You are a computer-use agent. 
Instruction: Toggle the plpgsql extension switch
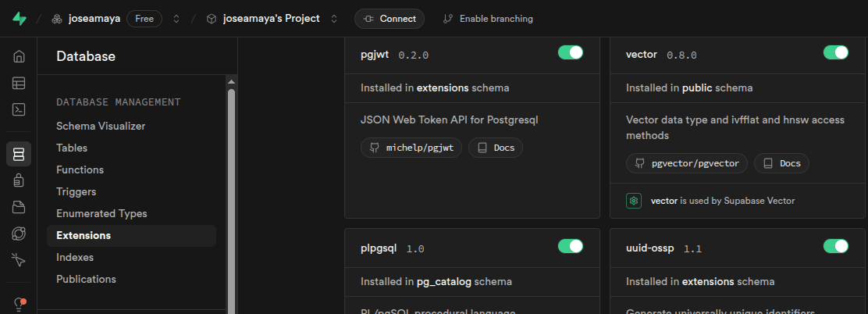click(x=571, y=246)
